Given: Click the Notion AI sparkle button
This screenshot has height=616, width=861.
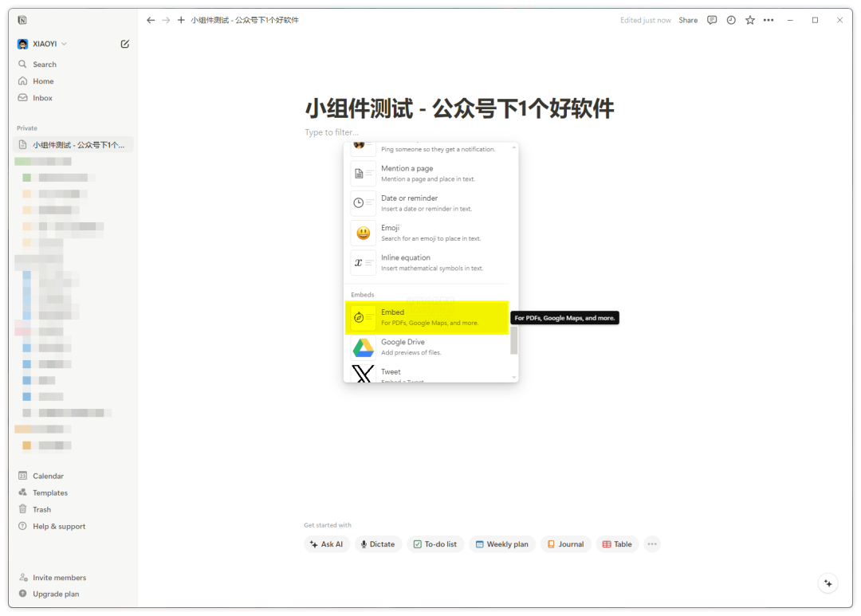Looking at the screenshot, I should [x=828, y=583].
